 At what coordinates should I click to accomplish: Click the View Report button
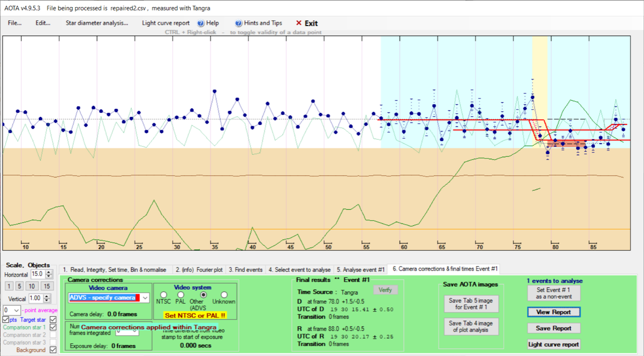[554, 312]
